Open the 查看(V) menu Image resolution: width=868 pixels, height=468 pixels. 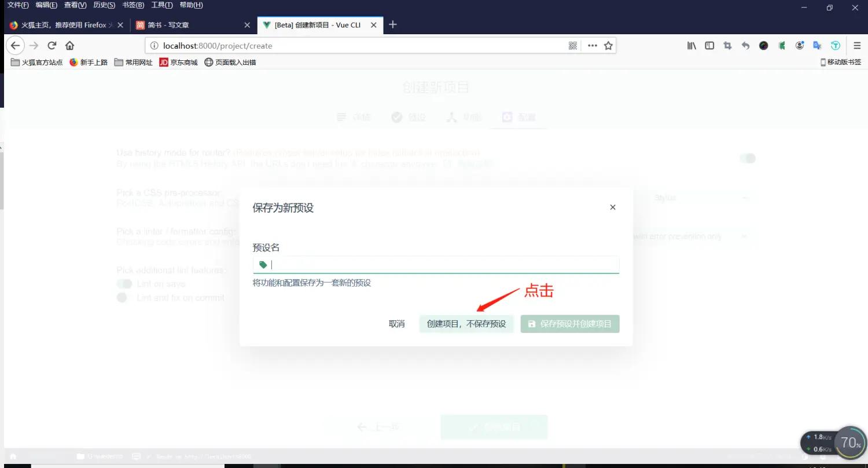coord(75,5)
